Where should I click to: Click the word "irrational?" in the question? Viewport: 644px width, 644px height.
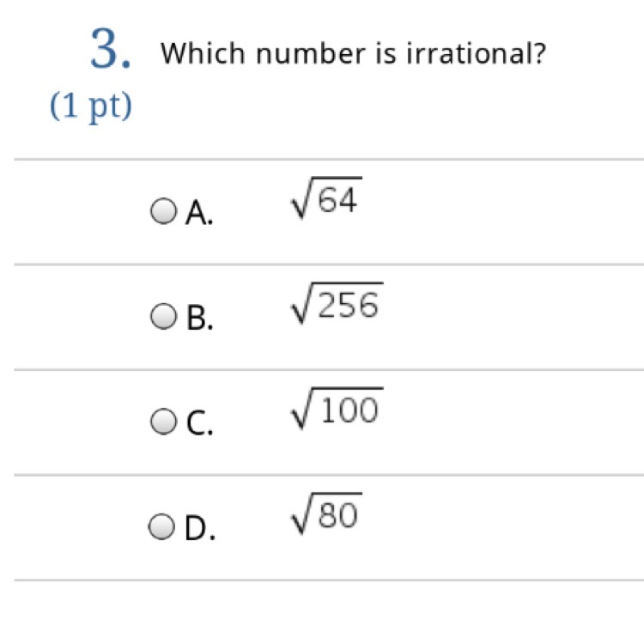tap(477, 53)
